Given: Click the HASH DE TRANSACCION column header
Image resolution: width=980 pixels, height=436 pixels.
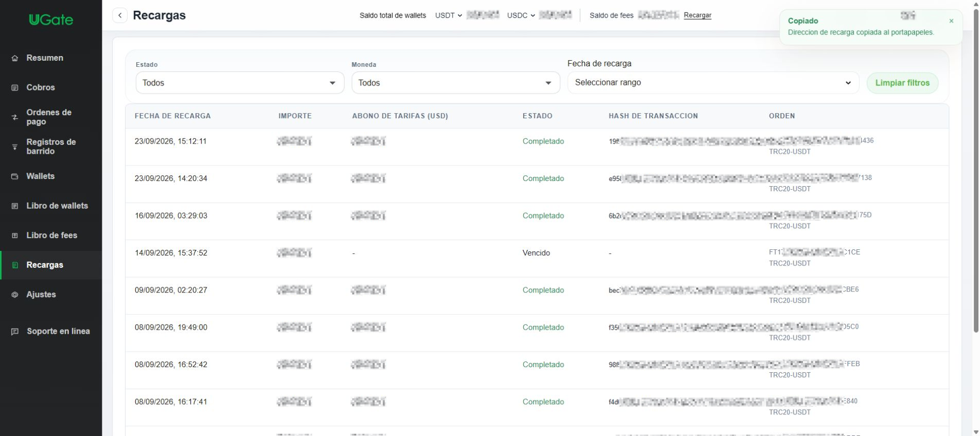Looking at the screenshot, I should pos(653,116).
